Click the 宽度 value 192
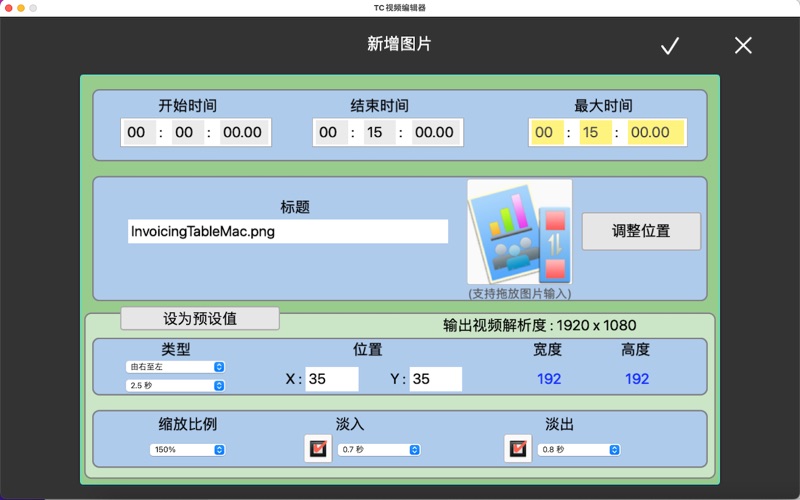 [549, 379]
